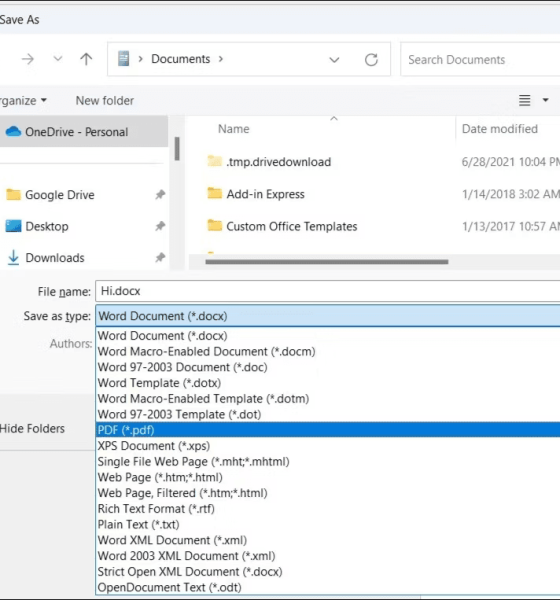Open Desktop in sidebar
Screen dimensions: 560x600
[x=47, y=226]
